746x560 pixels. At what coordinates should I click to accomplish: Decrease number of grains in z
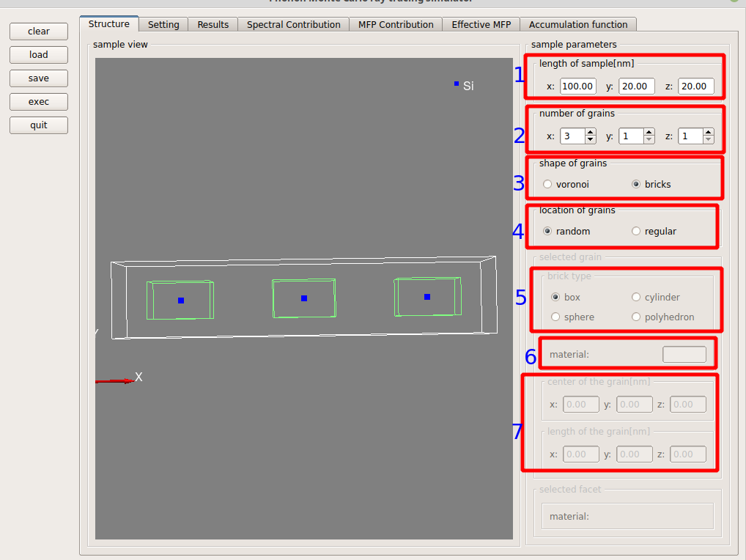tap(709, 140)
